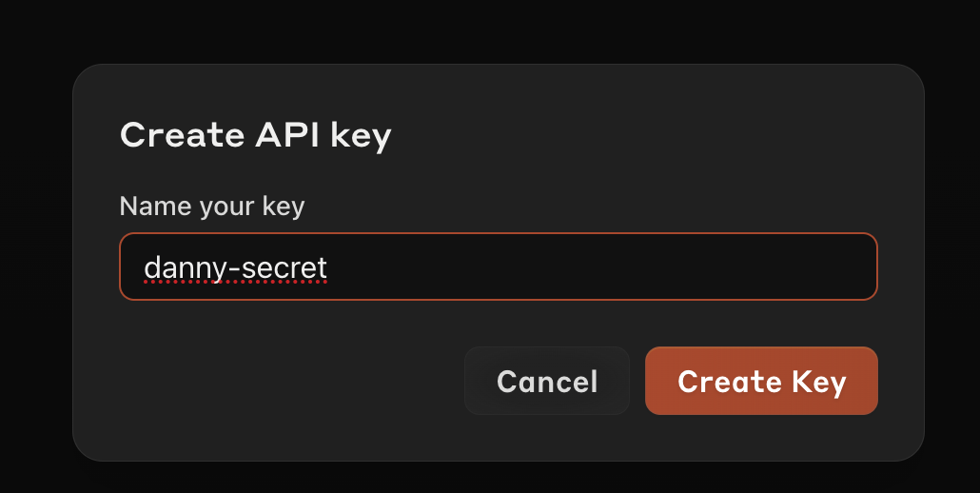Click the hyphen in danny-secret

pyautogui.click(x=234, y=270)
